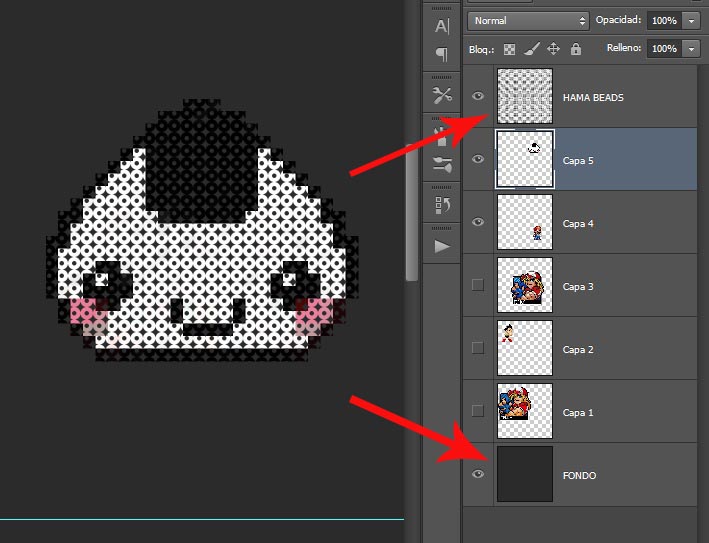Image resolution: width=709 pixels, height=543 pixels.
Task: Select the Capa 5 layer thumbnail
Action: pyautogui.click(x=525, y=159)
